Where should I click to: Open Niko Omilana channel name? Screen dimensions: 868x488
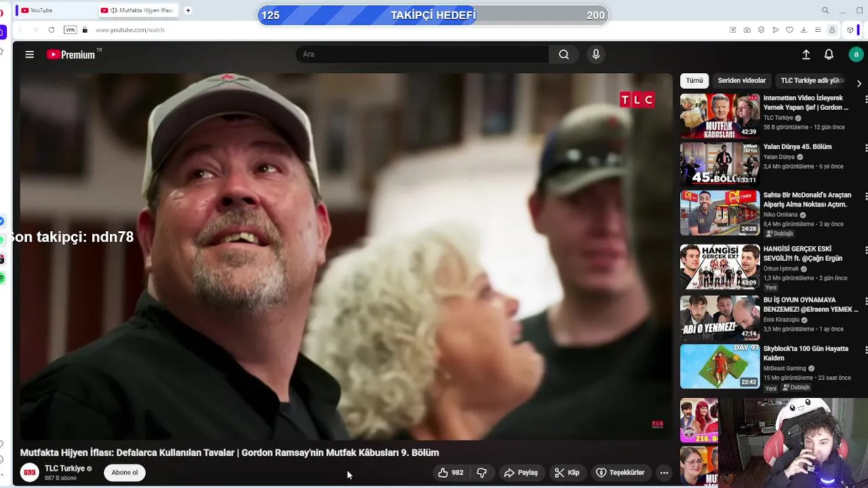tap(781, 215)
